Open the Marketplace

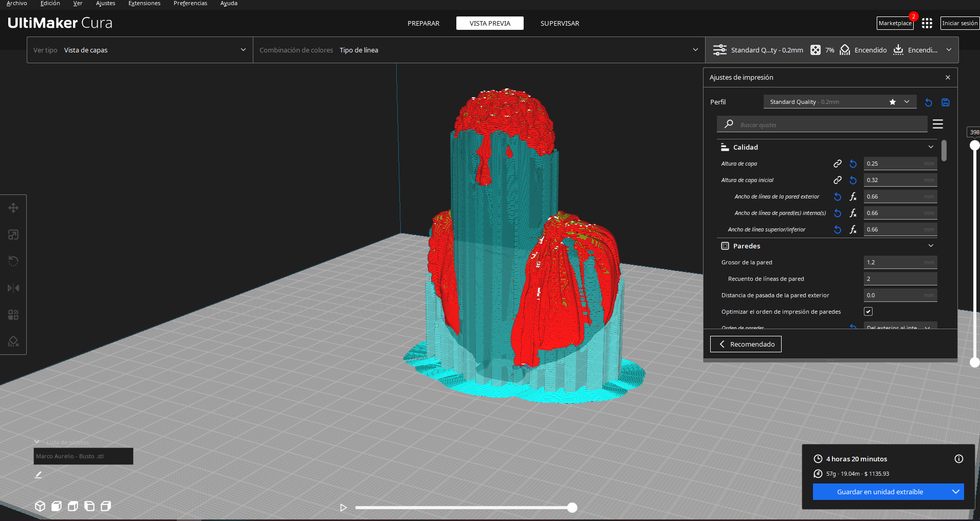[x=895, y=23]
